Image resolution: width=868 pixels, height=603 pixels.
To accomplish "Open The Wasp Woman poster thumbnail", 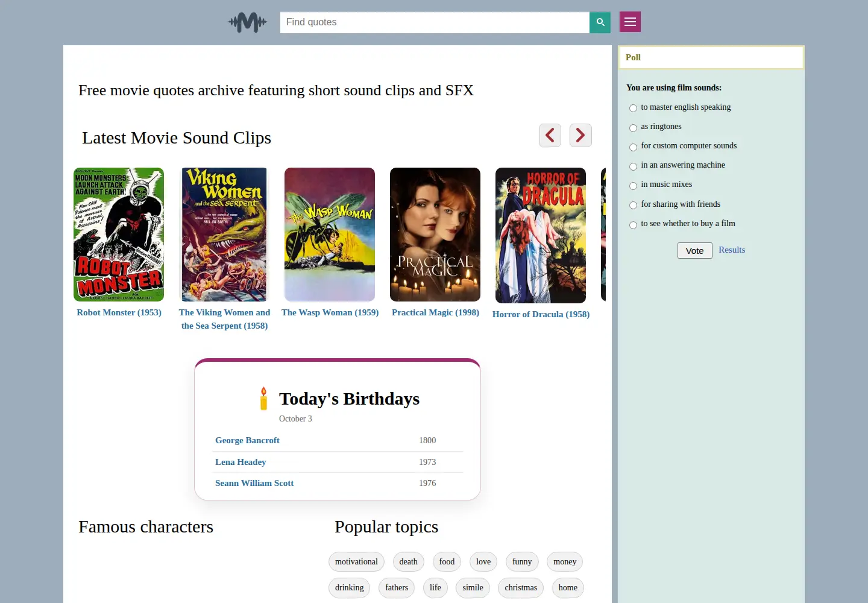I will tap(330, 235).
